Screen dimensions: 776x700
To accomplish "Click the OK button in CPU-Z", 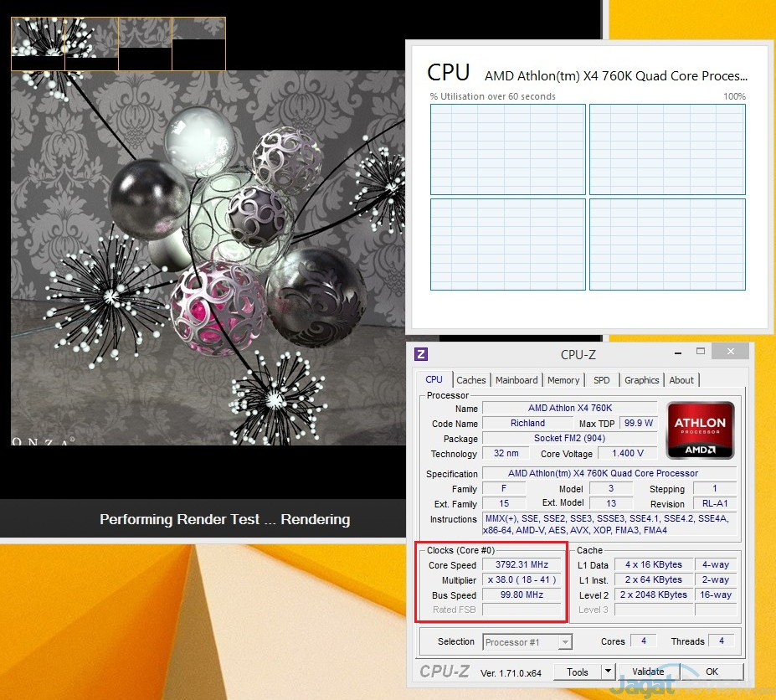I will point(712,672).
